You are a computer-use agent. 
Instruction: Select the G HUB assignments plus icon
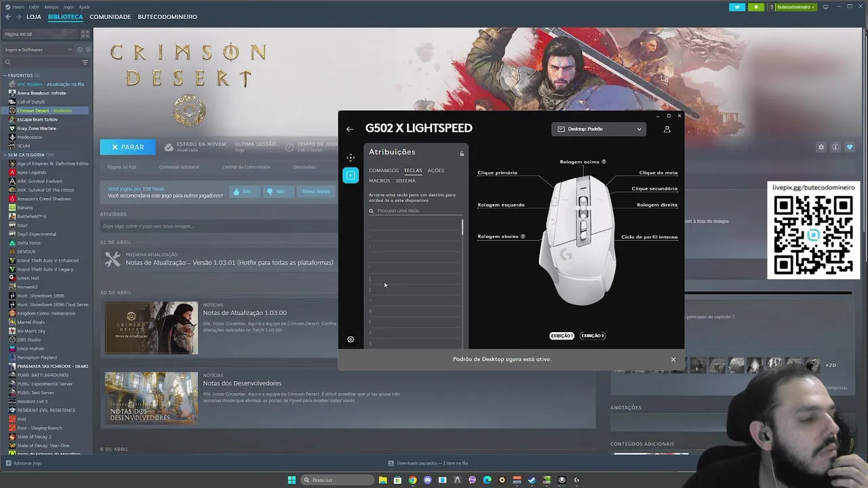(351, 176)
